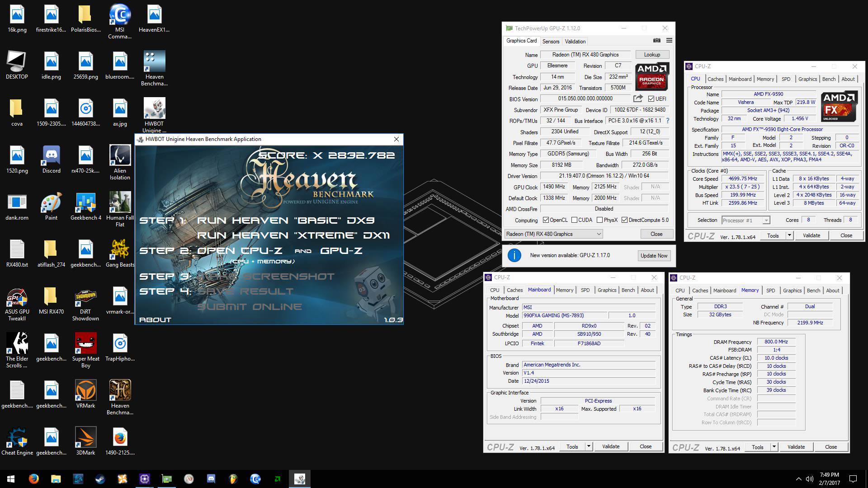
Task: Open the HWBOT Unigine desktop shortcut
Action: pos(154,116)
